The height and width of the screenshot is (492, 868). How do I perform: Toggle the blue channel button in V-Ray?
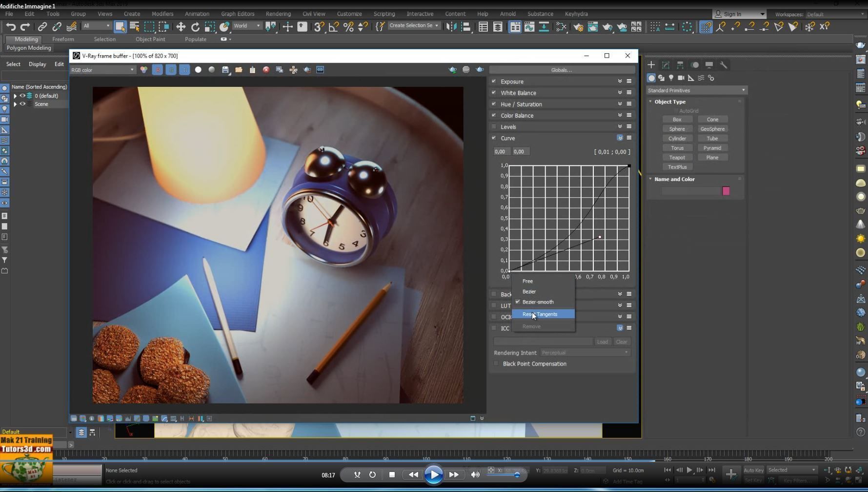coord(184,70)
